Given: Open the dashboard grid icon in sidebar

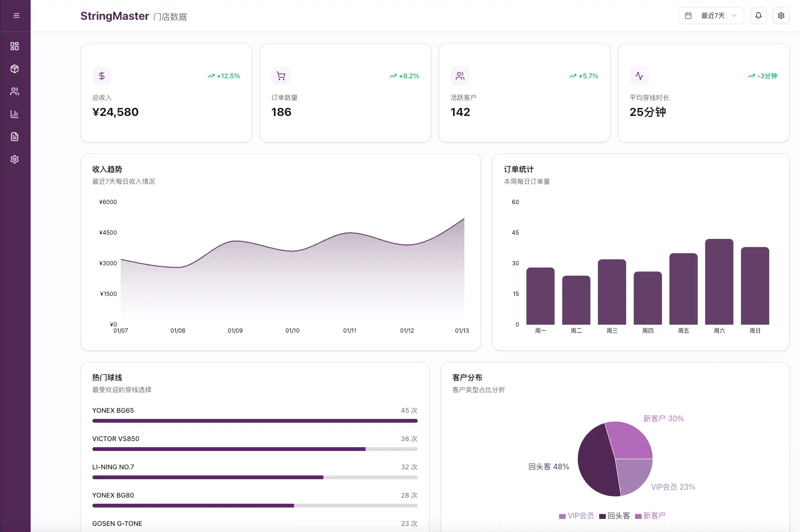Looking at the screenshot, I should pos(15,46).
